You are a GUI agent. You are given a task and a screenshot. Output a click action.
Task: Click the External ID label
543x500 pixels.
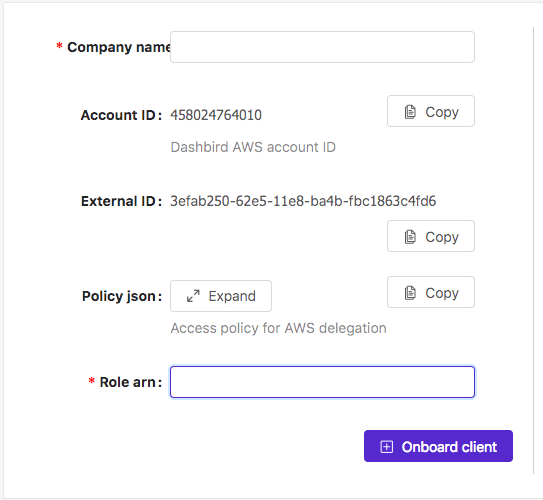[121, 201]
